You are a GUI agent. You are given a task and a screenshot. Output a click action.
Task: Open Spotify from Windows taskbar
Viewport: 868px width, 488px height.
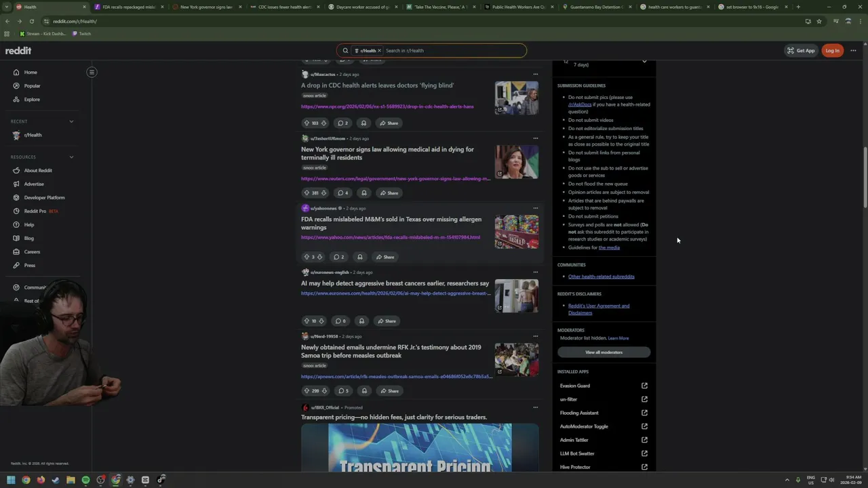85,480
